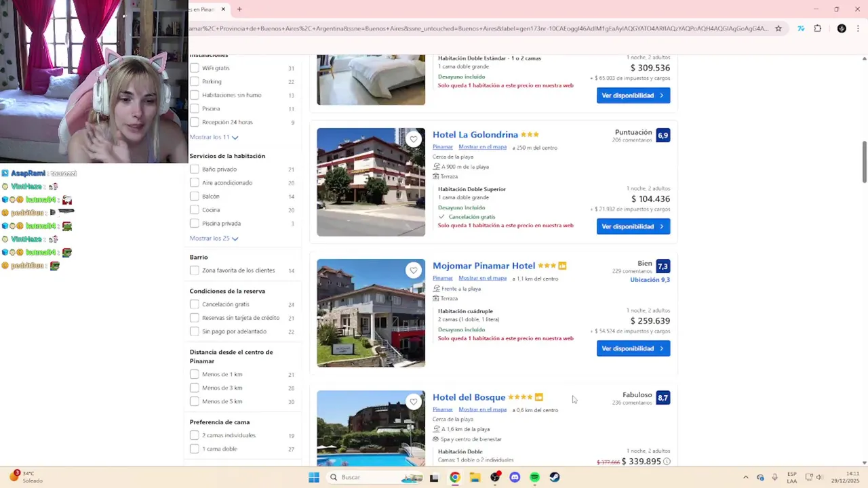868x488 pixels.
Task: Check the 1 cama doble filter
Action: [195, 449]
